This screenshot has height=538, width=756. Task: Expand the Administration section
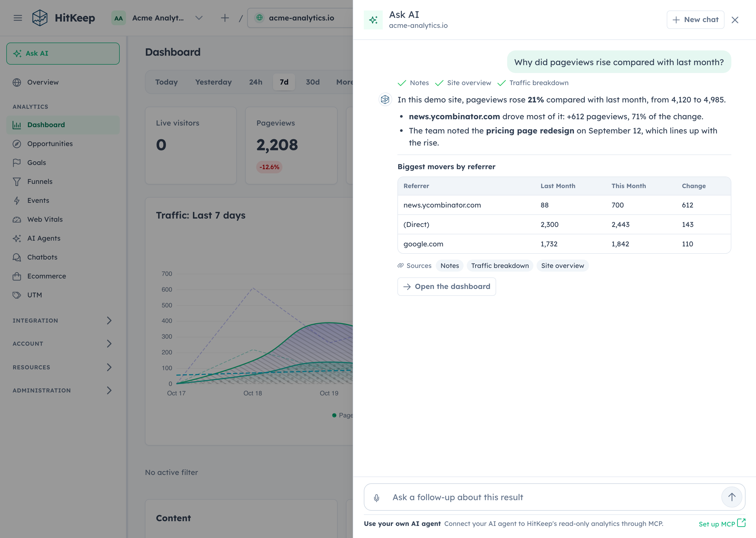point(63,390)
